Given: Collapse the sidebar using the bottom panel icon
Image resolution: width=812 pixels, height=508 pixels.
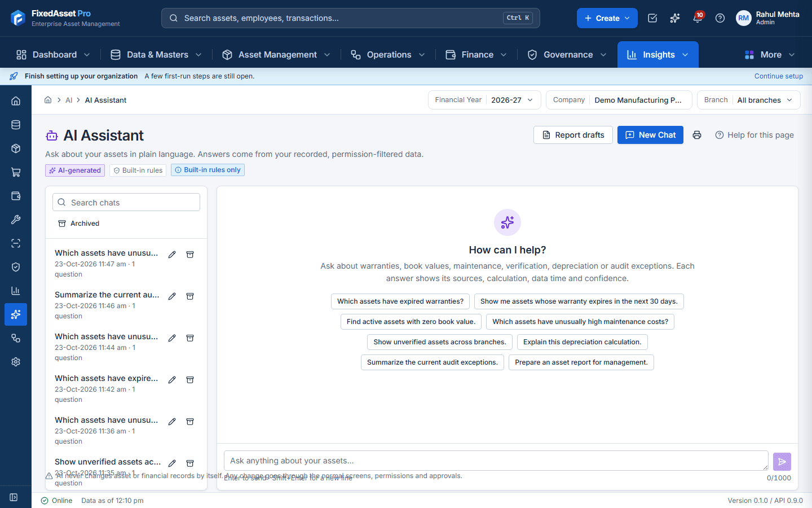Looking at the screenshot, I should 14,497.
